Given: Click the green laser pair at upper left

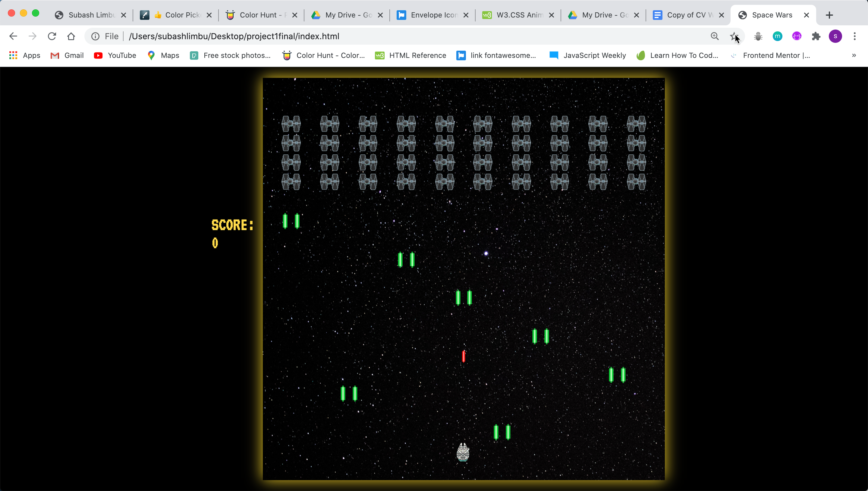Looking at the screenshot, I should 291,221.
